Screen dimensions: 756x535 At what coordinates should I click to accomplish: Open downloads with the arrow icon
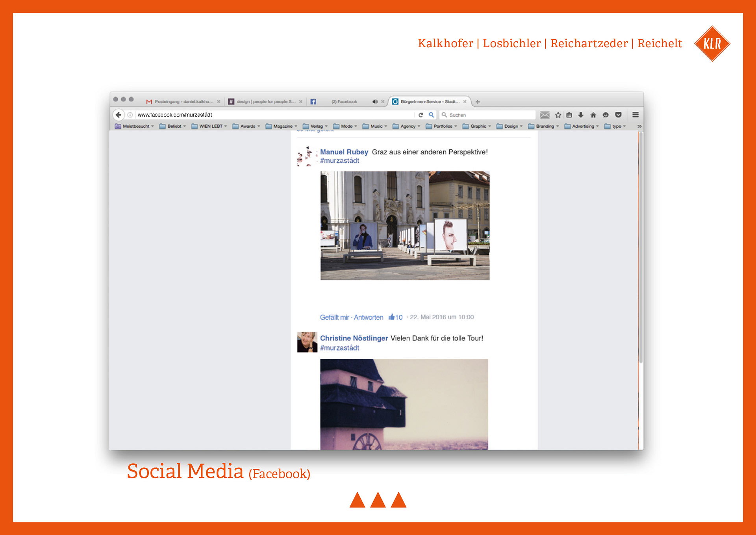click(x=581, y=115)
